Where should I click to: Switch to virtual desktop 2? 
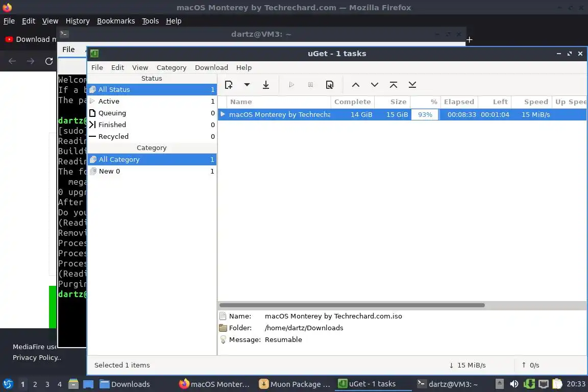pos(35,384)
